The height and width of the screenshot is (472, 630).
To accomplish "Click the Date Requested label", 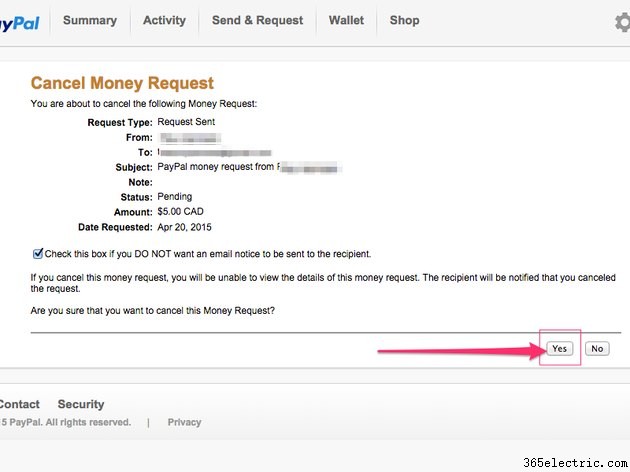I will coord(115,227).
